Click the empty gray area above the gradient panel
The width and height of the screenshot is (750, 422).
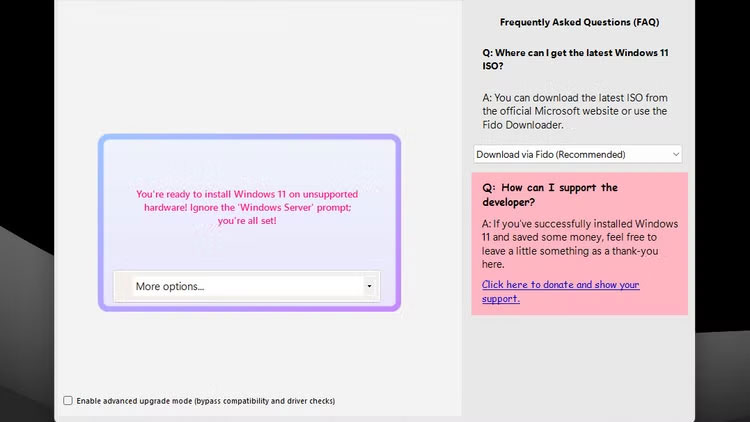[x=249, y=70]
